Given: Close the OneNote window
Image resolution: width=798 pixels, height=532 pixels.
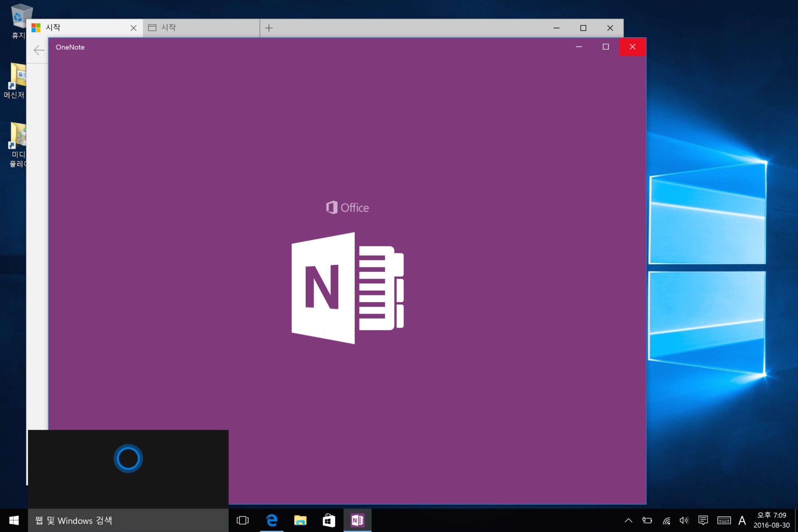Looking at the screenshot, I should (x=632, y=47).
